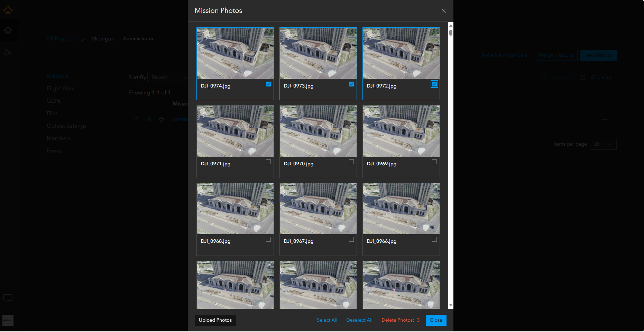644x332 pixels.
Task: Open the Members people icon in the sidebar
Action: click(x=8, y=53)
